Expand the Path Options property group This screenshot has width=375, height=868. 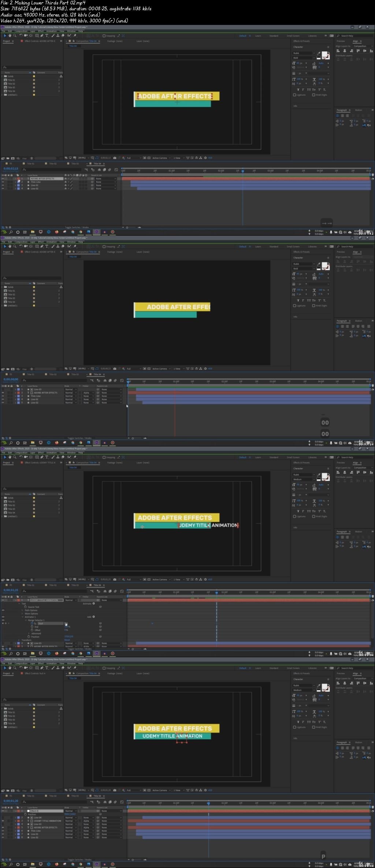click(22, 610)
